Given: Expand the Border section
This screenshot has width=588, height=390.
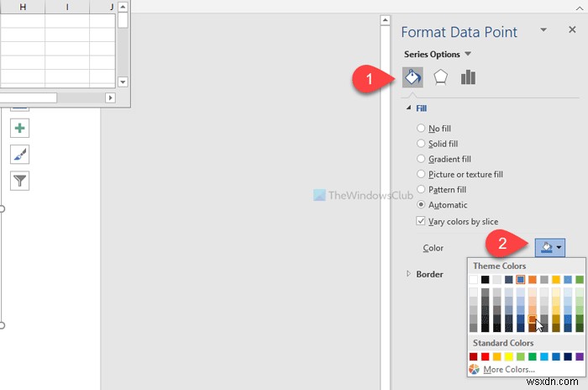Looking at the screenshot, I should (x=408, y=274).
